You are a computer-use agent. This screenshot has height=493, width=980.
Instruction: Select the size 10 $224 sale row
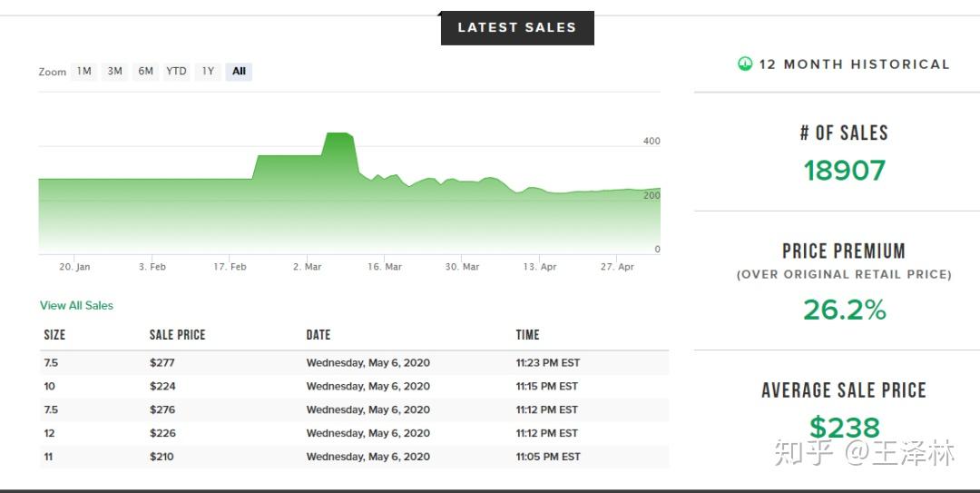point(354,387)
